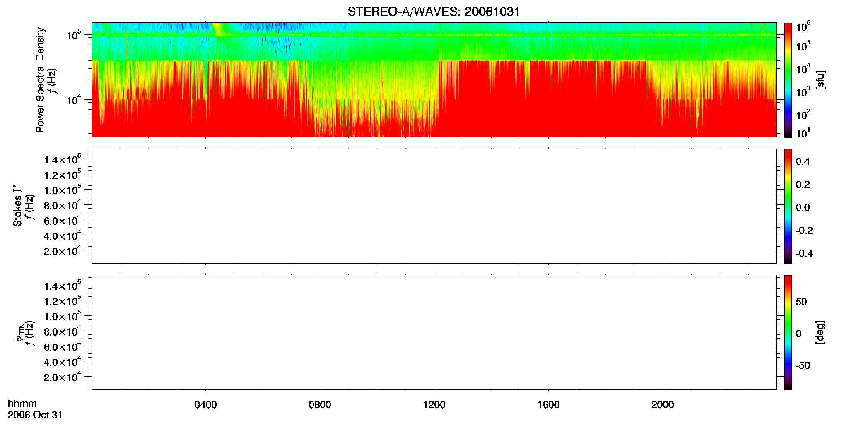Select the [sfu] color bar unit label
The image size is (868, 447).
pos(820,80)
